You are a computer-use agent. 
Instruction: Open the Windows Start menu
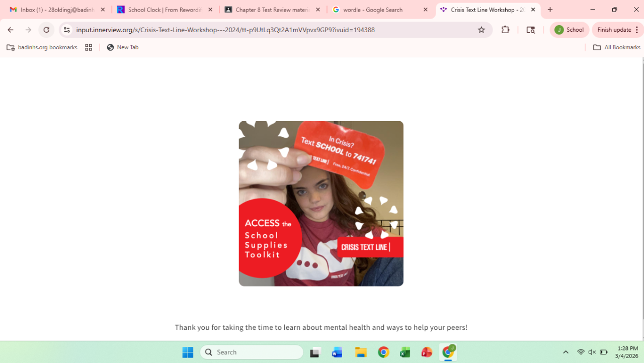tap(188, 352)
